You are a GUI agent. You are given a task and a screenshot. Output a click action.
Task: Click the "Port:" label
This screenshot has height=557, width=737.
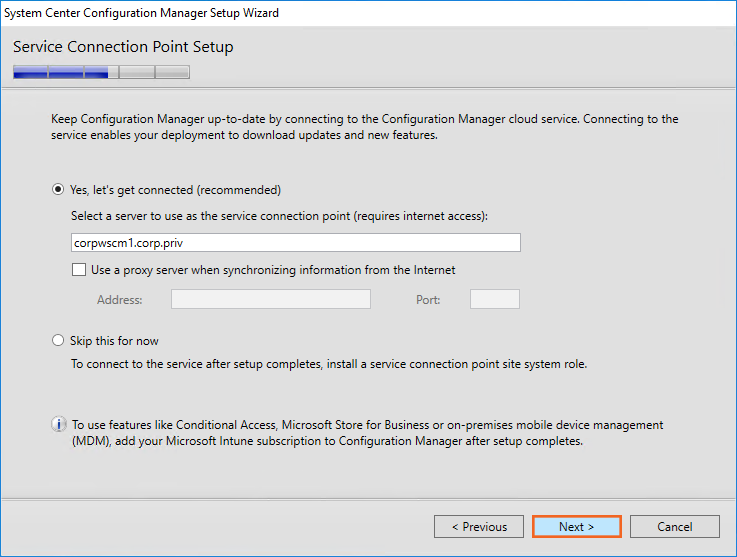(x=428, y=300)
